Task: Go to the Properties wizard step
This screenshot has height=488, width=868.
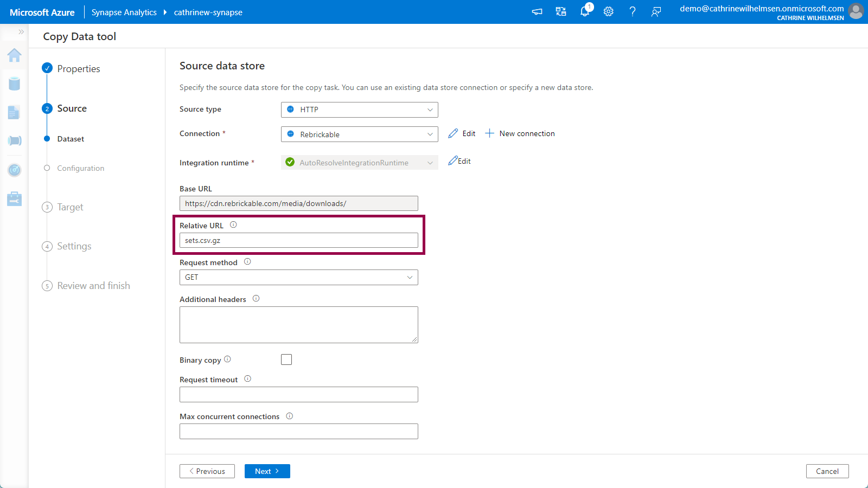Action: pyautogui.click(x=79, y=69)
